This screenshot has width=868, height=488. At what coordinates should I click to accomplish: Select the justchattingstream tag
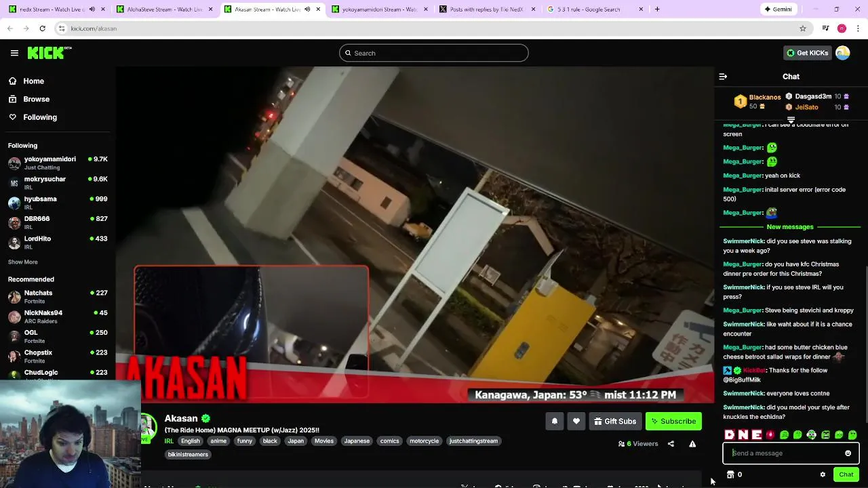point(473,441)
